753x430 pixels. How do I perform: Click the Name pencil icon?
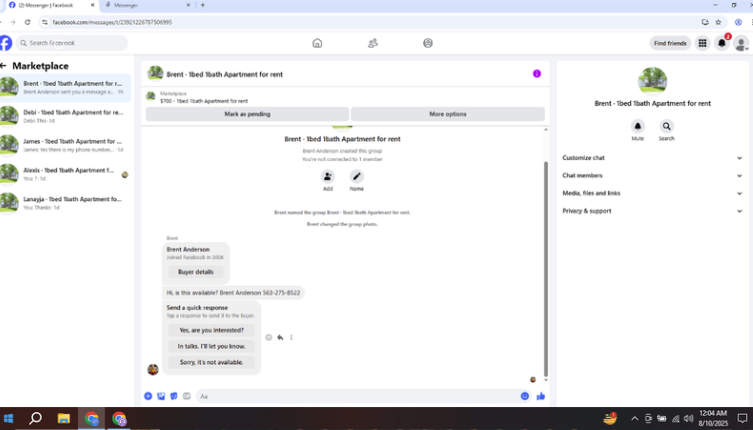click(356, 176)
